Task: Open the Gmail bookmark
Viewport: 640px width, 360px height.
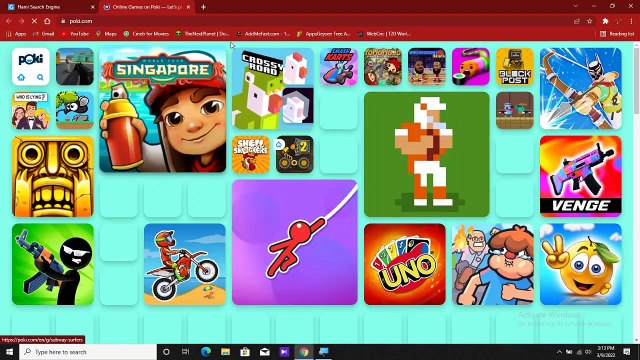Action: pos(44,34)
